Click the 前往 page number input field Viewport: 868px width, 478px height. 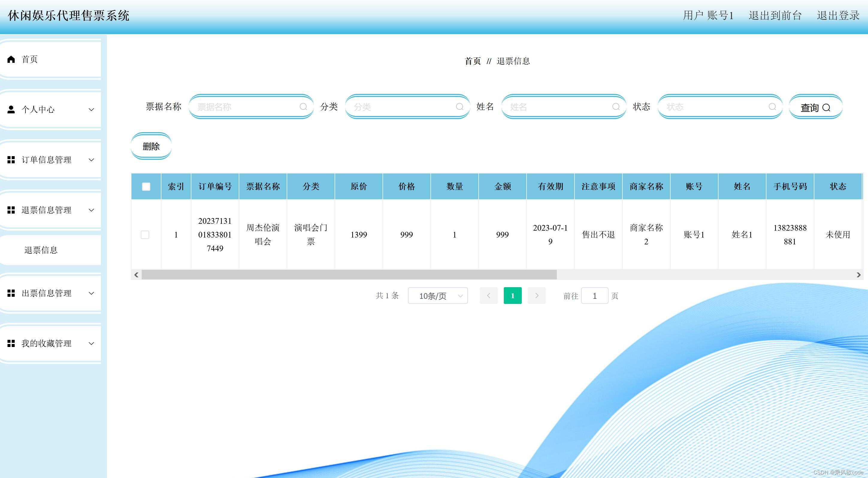(594, 296)
